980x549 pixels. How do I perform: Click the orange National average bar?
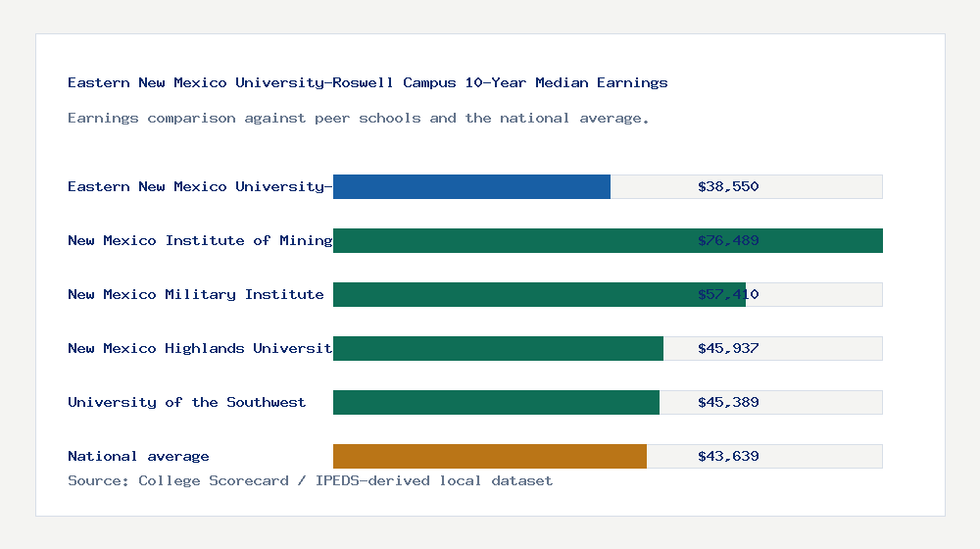490,457
